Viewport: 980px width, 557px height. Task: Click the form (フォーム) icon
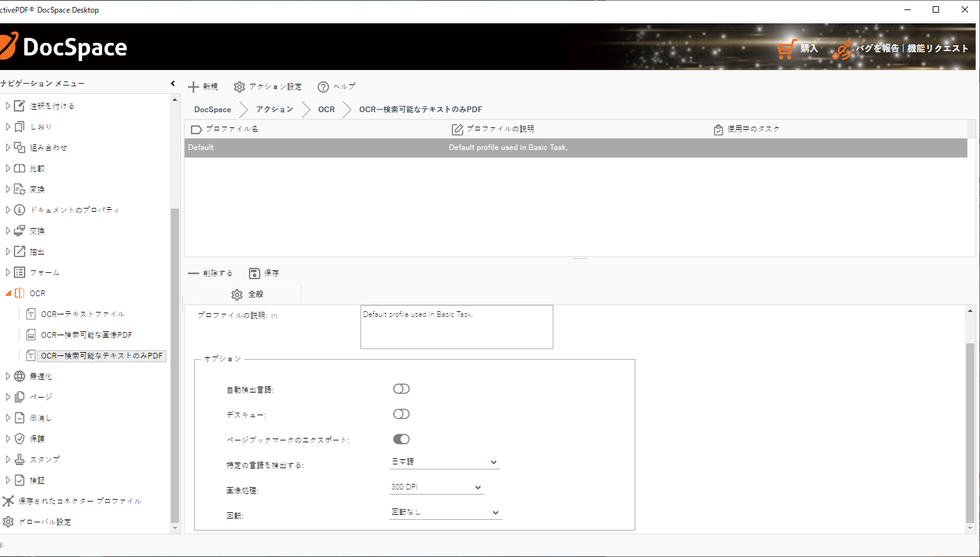tap(20, 272)
